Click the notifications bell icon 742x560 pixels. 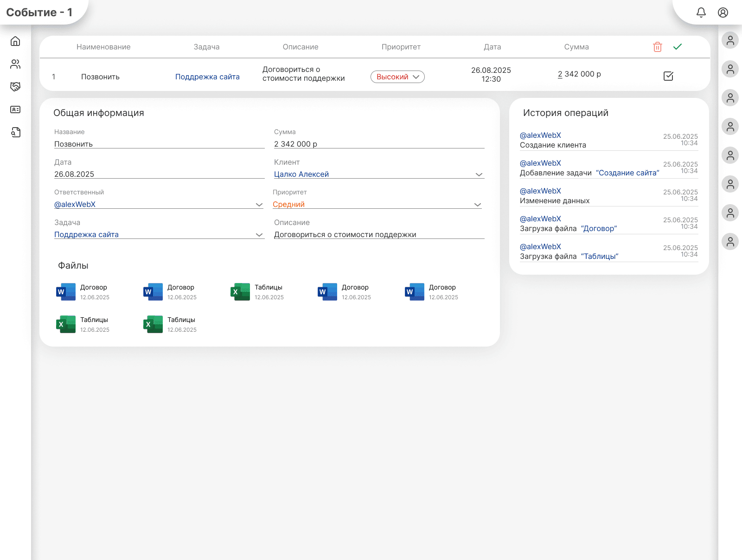[701, 13]
